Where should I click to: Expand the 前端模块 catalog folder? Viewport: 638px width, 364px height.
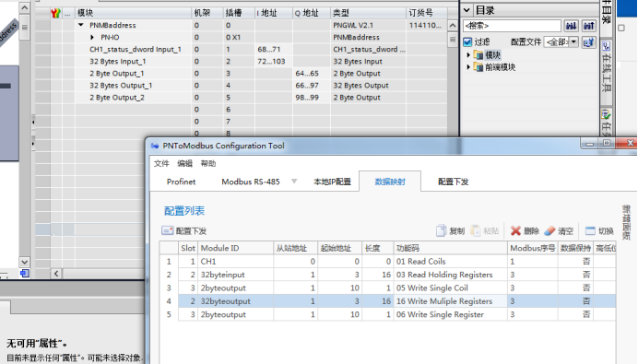pyautogui.click(x=468, y=67)
